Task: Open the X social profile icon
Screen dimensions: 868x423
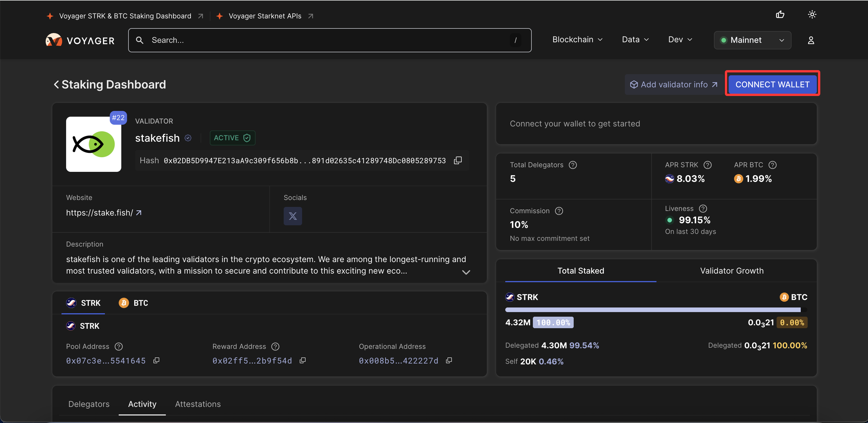Action: pyautogui.click(x=293, y=216)
